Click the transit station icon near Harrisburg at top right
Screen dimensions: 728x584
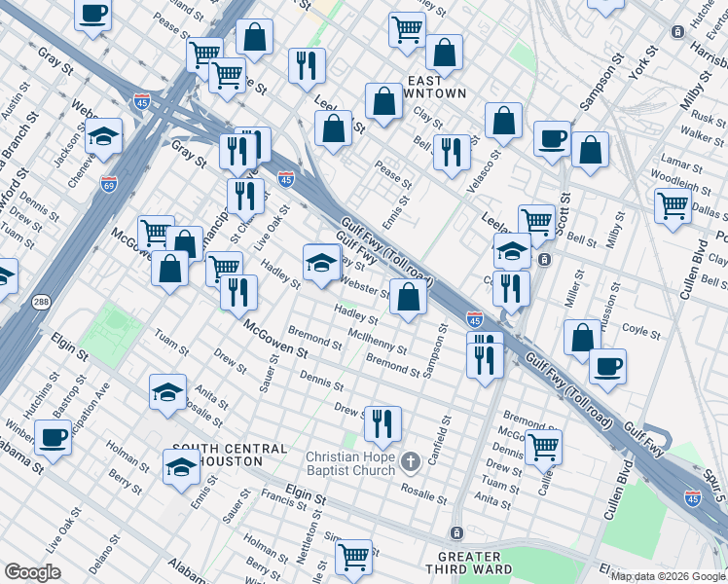[677, 31]
